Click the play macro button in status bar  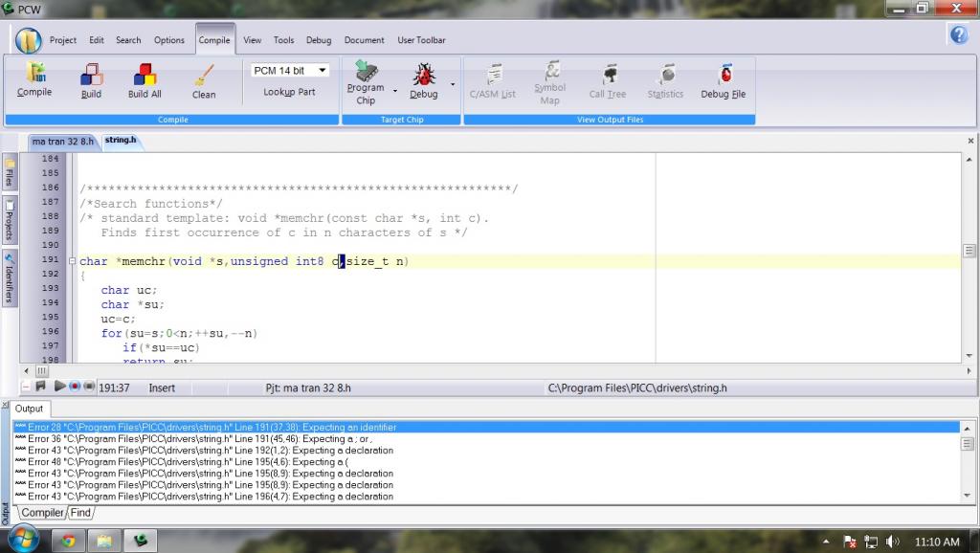(x=59, y=387)
